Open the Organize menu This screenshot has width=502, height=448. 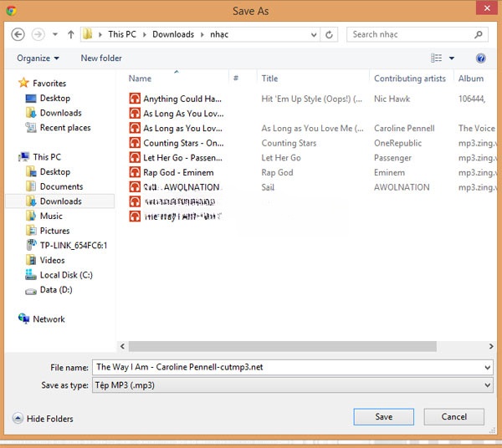(x=38, y=59)
